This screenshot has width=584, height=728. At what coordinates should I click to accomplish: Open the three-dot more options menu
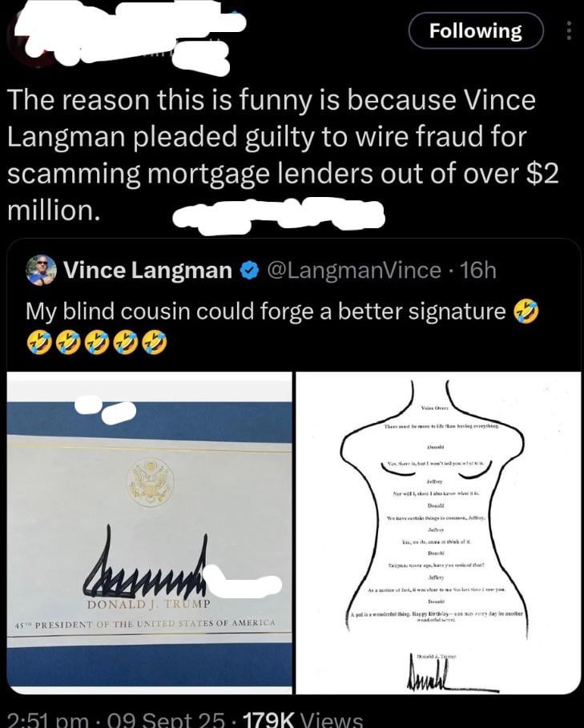tap(568, 30)
